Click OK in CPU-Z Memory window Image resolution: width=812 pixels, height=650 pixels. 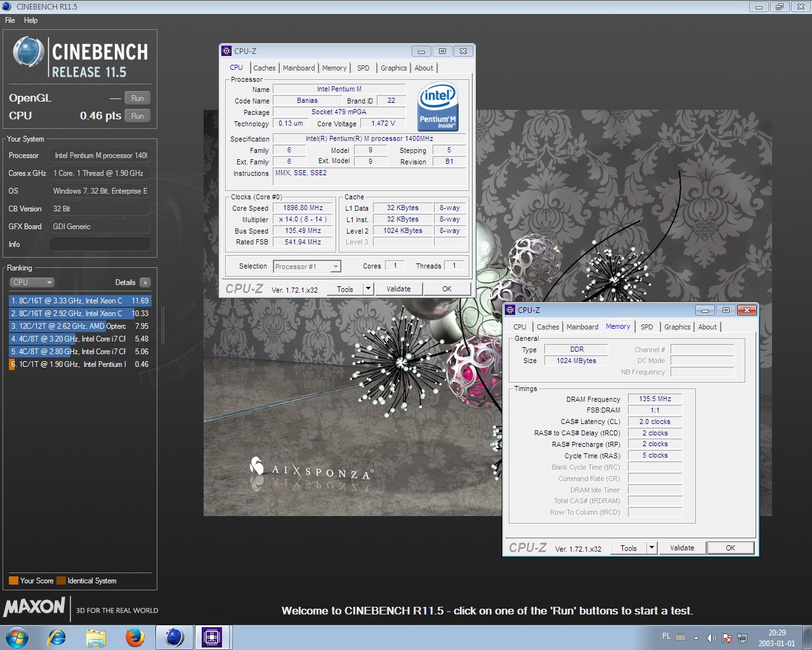(730, 548)
